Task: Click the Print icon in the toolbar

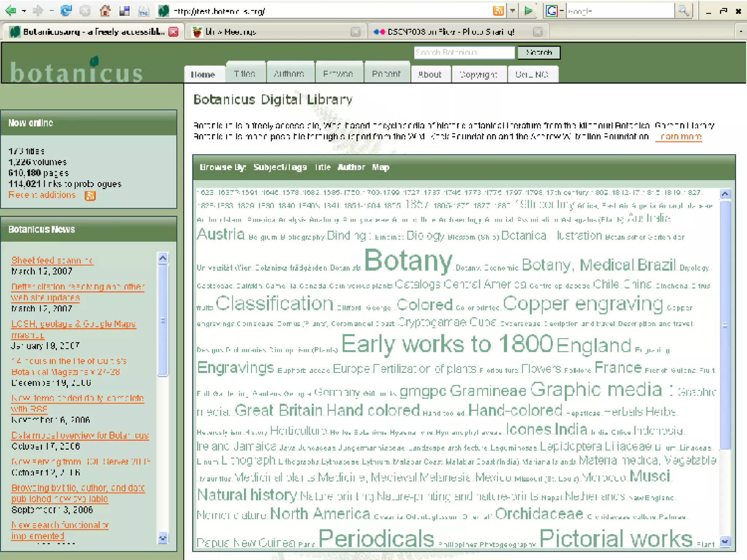Action: coord(143,11)
